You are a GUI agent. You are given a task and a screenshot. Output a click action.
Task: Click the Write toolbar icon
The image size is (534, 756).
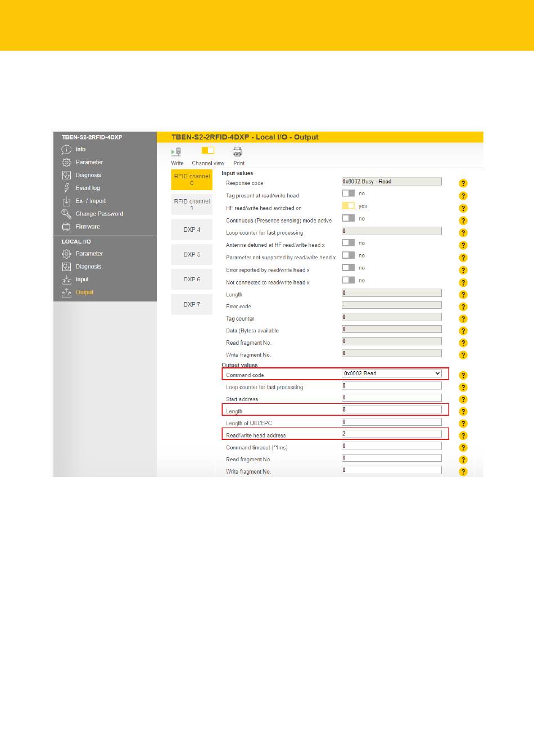pos(177,152)
